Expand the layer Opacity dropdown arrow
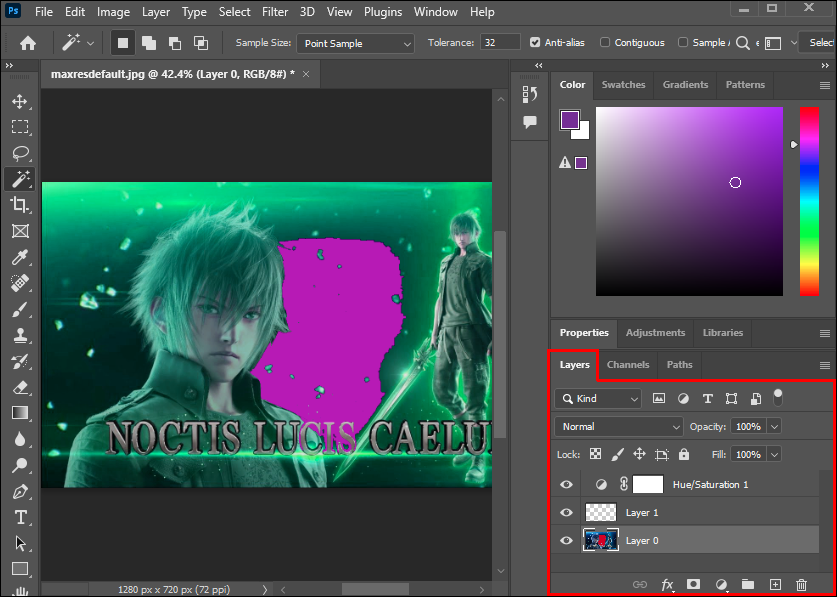The height and width of the screenshot is (597, 837). (774, 426)
